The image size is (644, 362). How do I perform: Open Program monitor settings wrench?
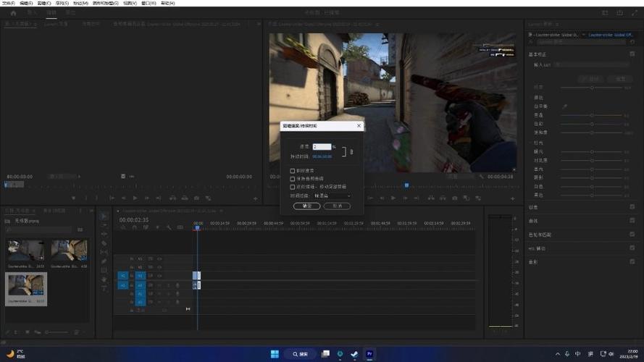click(x=481, y=177)
